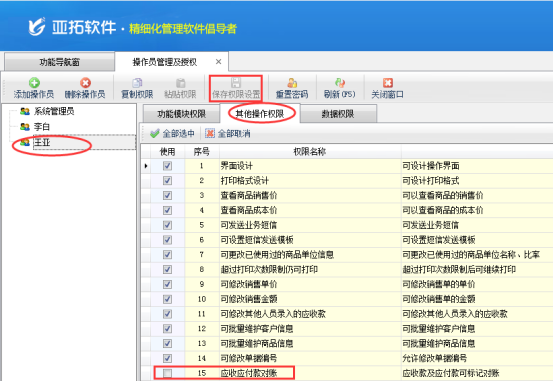Select 系统管理员 in the operator tree
Viewport: 554px width, 382px height.
[54, 111]
